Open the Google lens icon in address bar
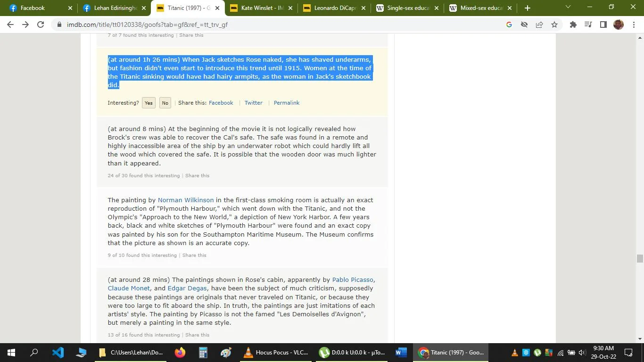 coord(509,25)
